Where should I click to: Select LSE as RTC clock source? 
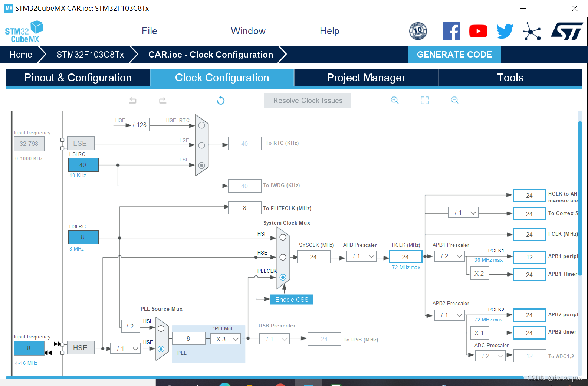click(201, 145)
